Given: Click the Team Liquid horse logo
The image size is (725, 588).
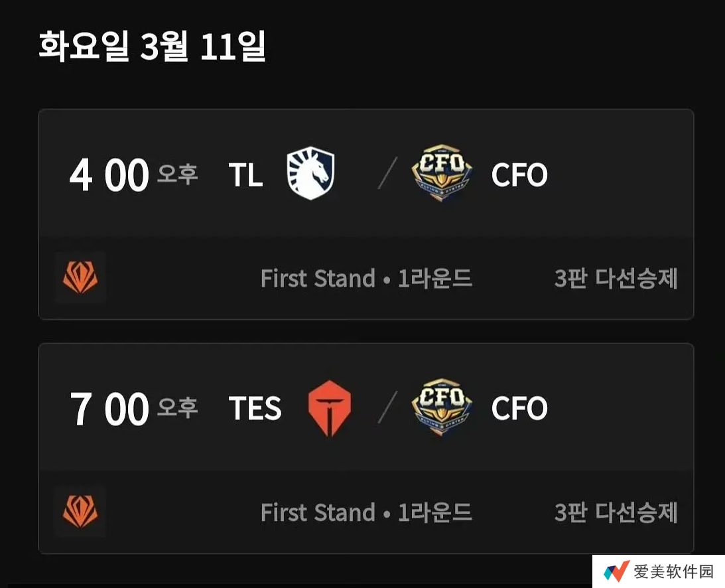Looking at the screenshot, I should click(x=310, y=175).
